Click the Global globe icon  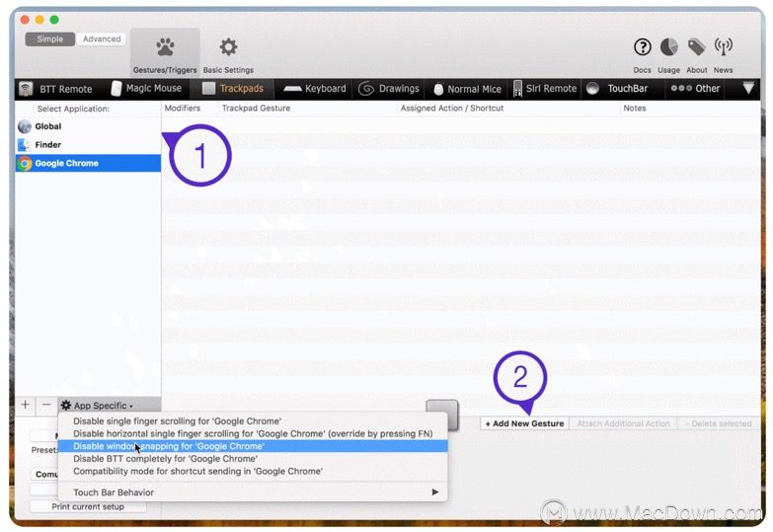tap(25, 126)
